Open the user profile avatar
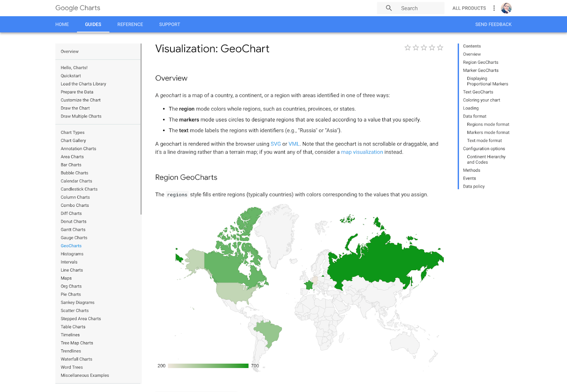This screenshot has width=567, height=392. coord(506,8)
